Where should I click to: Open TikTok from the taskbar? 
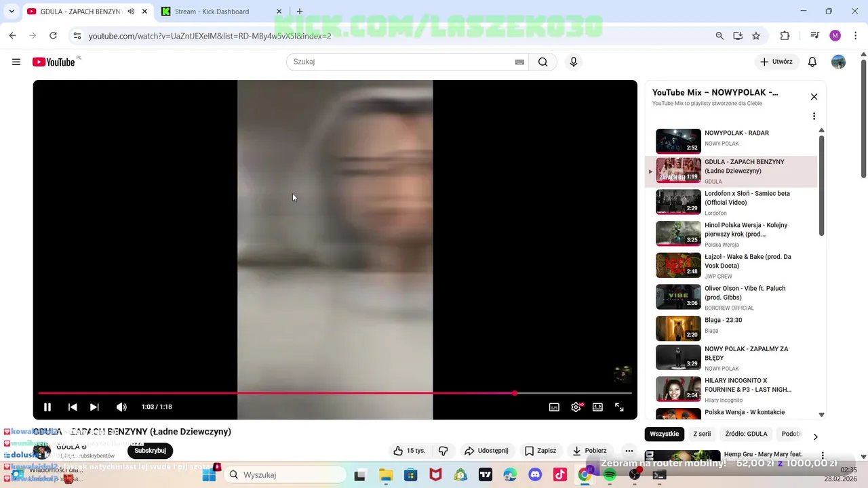[560, 475]
